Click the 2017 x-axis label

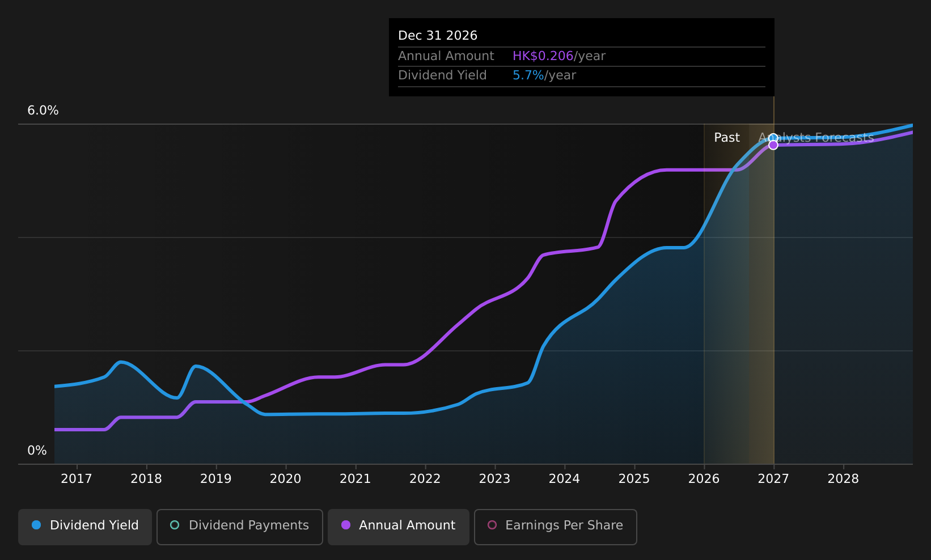[x=77, y=479]
